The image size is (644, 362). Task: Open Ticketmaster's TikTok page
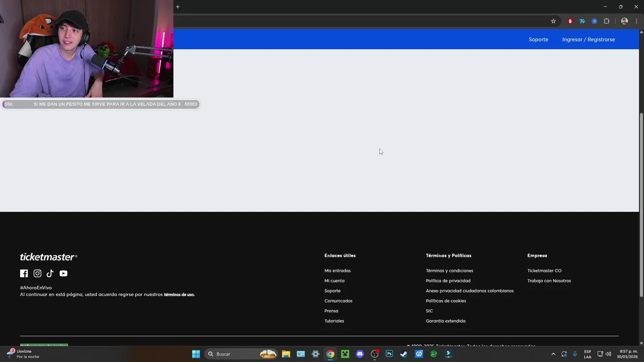(x=50, y=274)
